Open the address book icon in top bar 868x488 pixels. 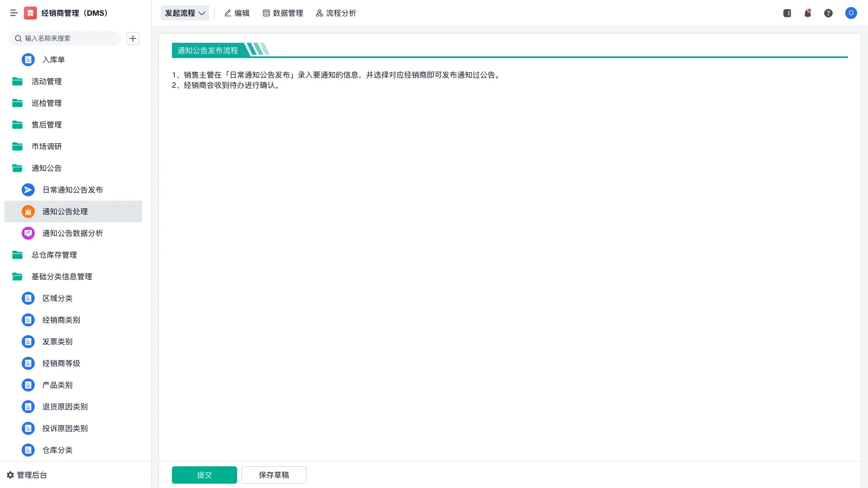point(787,13)
